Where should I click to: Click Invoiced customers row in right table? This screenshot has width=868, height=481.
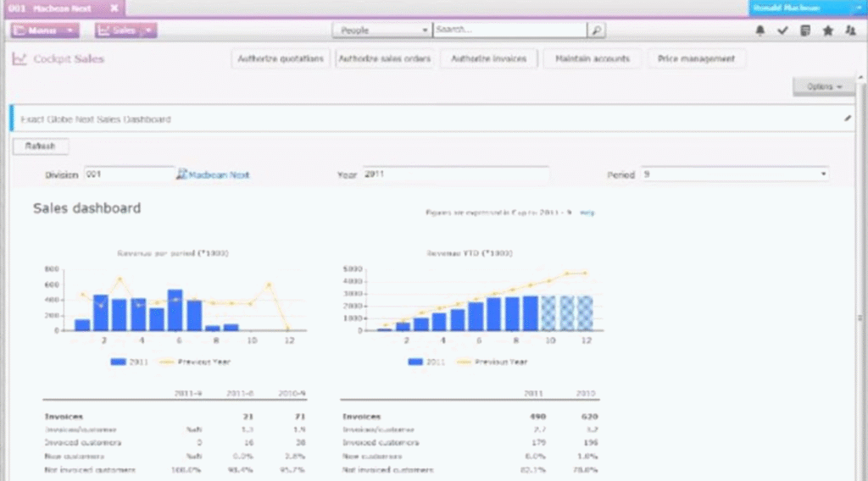[x=470, y=443]
